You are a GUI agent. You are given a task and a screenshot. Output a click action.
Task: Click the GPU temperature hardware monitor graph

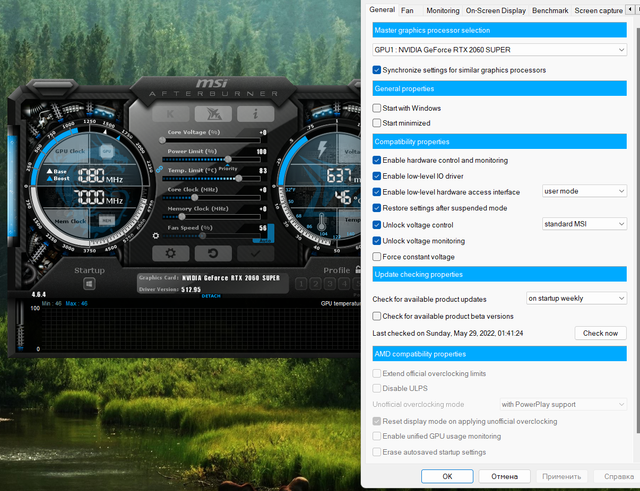200,329
